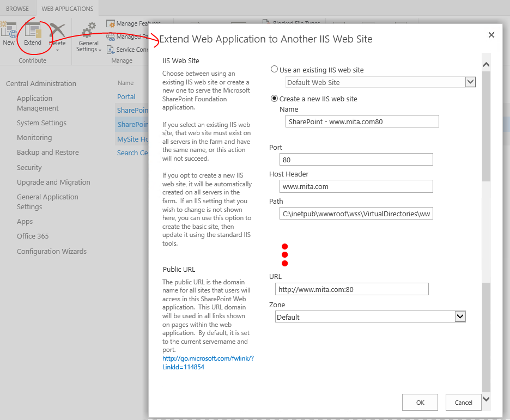Select the WEB APPLICATIONS ribbon tab

coord(67,8)
